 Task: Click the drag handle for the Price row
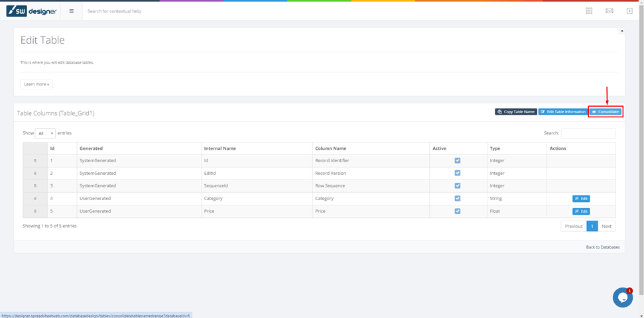point(35,211)
